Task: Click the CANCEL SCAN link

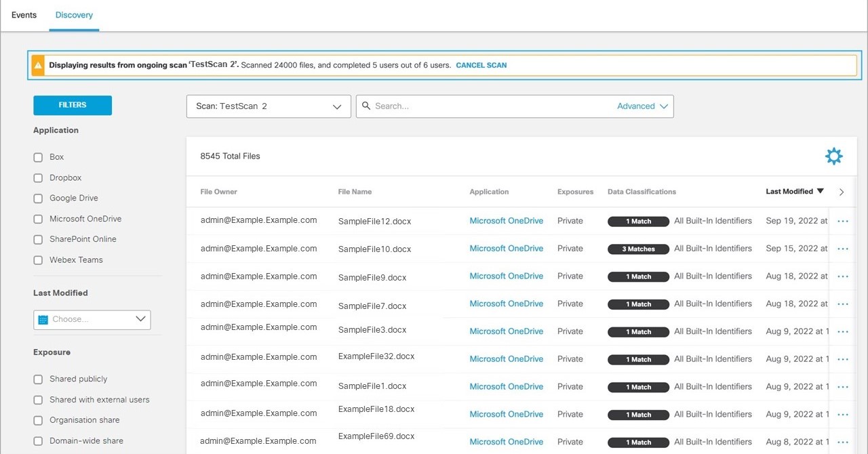Action: pos(481,66)
